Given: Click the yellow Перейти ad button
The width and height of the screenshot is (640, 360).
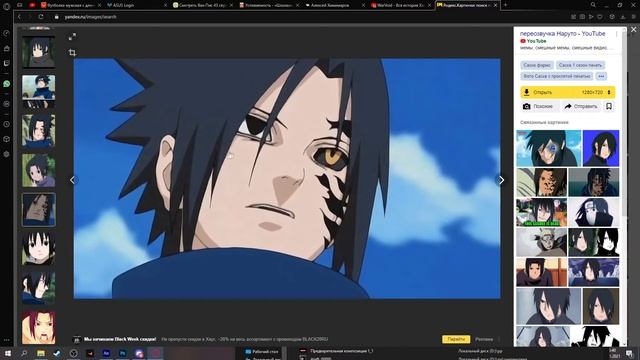Looking at the screenshot, I should (x=456, y=339).
